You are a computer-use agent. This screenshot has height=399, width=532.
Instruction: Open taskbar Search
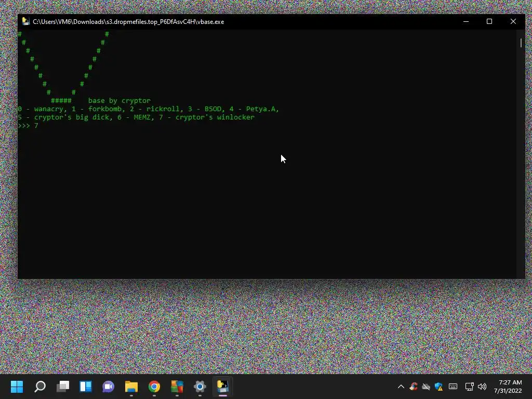(x=39, y=386)
